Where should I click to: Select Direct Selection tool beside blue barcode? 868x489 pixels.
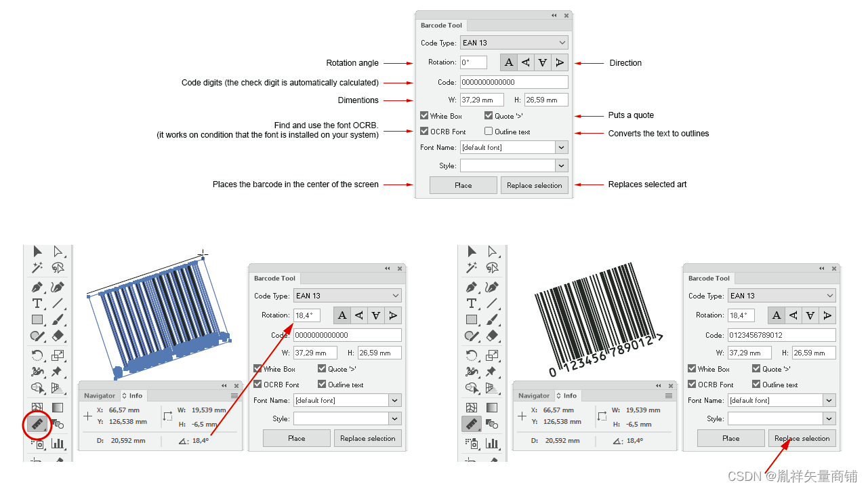(x=58, y=252)
